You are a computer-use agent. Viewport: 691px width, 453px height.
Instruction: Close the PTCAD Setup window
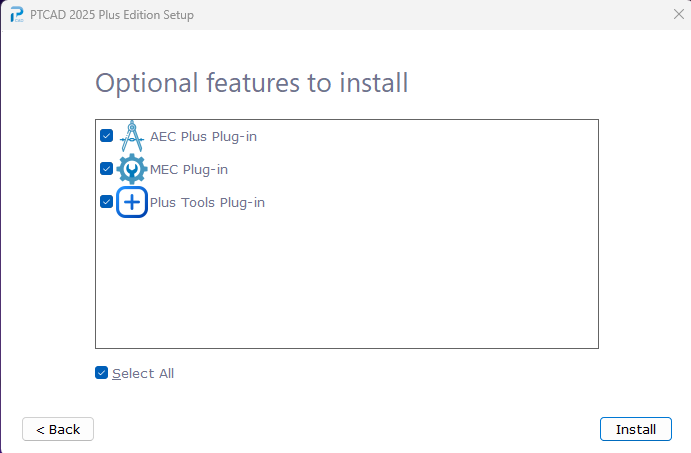tap(679, 14)
